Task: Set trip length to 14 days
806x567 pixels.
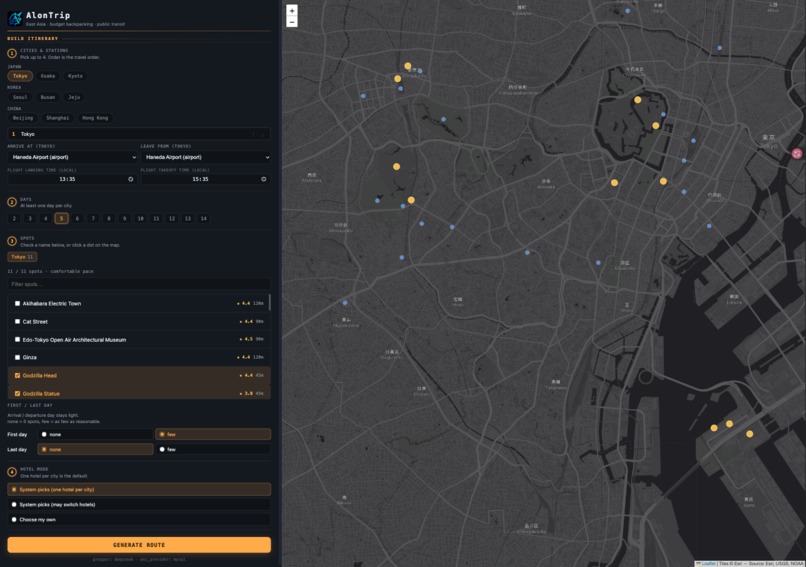Action: pos(204,218)
